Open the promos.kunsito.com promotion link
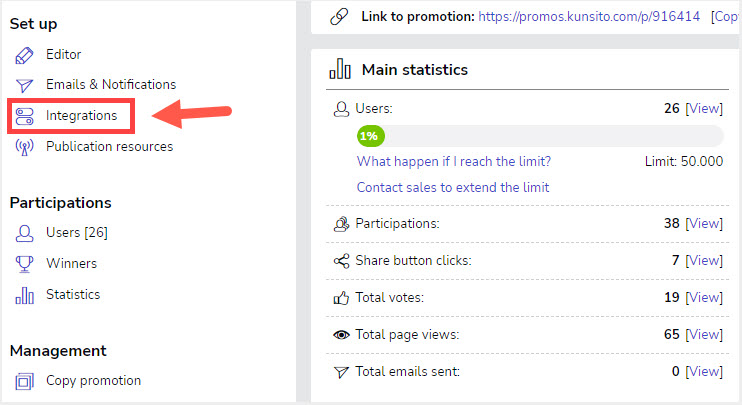 point(589,17)
